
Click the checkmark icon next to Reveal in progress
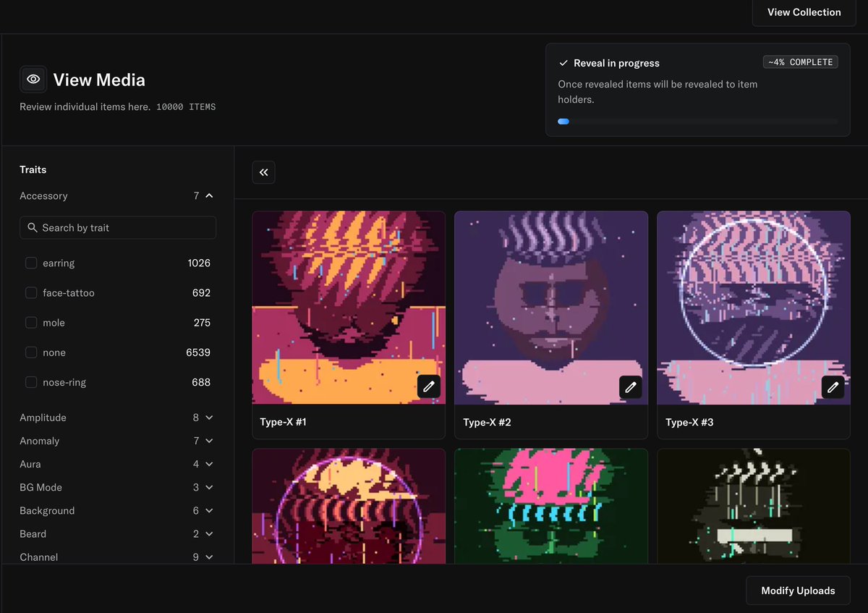pyautogui.click(x=563, y=63)
